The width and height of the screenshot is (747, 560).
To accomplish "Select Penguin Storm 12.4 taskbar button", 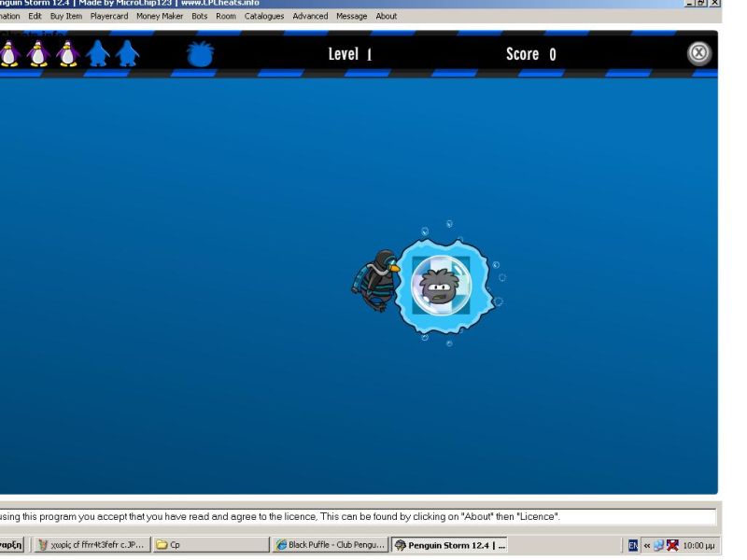I will (x=450, y=545).
